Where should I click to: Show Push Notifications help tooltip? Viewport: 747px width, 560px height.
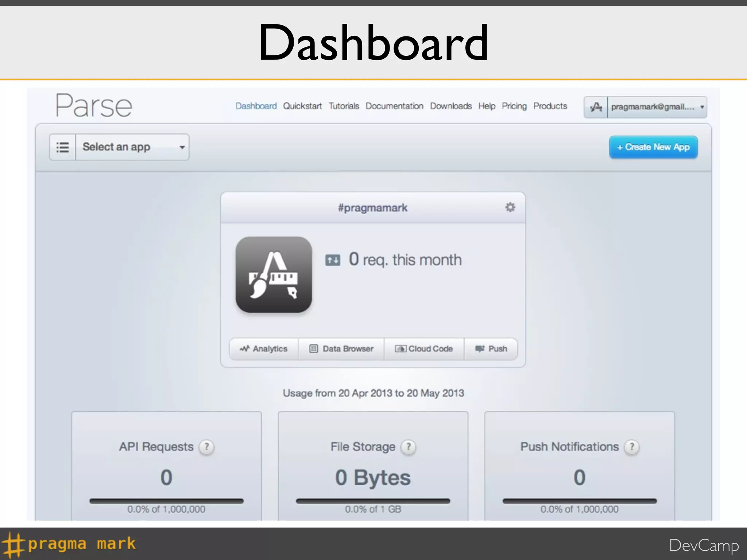coord(632,447)
